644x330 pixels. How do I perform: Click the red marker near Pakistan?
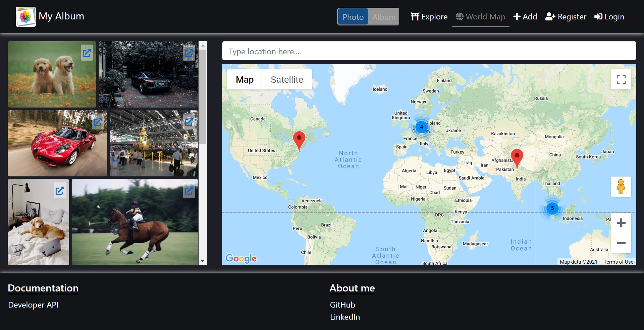pos(517,159)
